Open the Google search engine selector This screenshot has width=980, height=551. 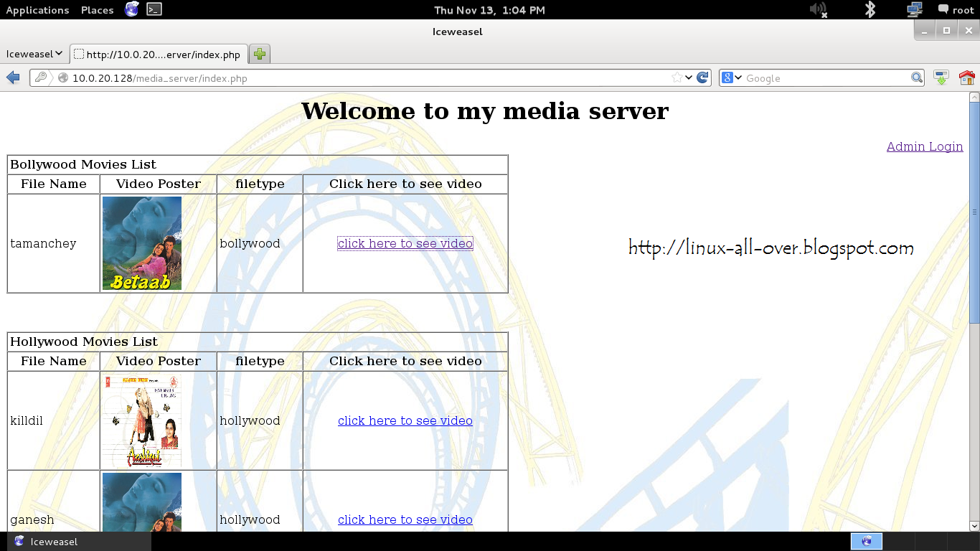tap(732, 77)
